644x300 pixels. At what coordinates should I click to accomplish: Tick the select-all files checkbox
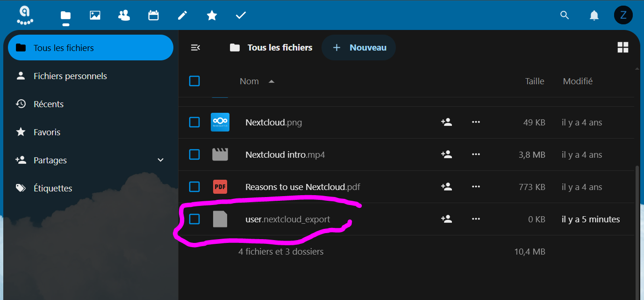pos(194,81)
